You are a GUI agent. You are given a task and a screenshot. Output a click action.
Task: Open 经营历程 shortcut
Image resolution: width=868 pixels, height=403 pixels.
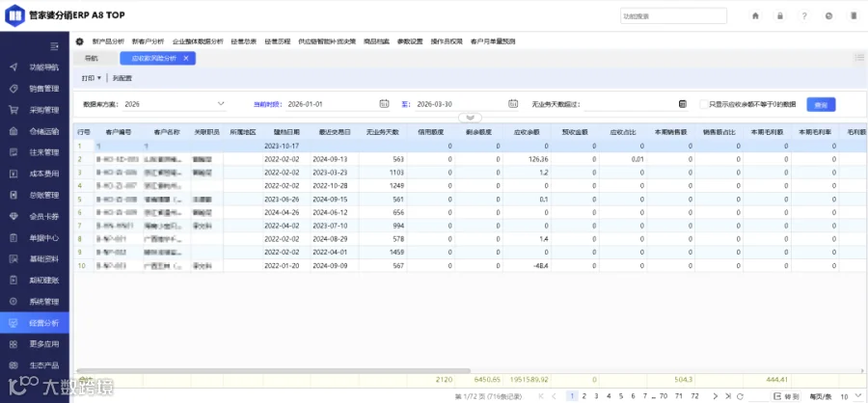point(278,41)
